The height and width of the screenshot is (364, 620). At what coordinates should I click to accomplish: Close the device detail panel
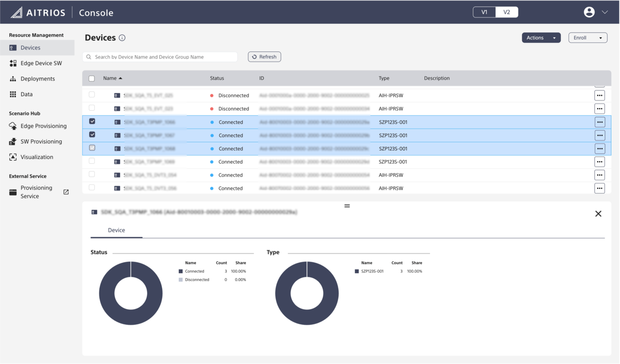tap(598, 213)
